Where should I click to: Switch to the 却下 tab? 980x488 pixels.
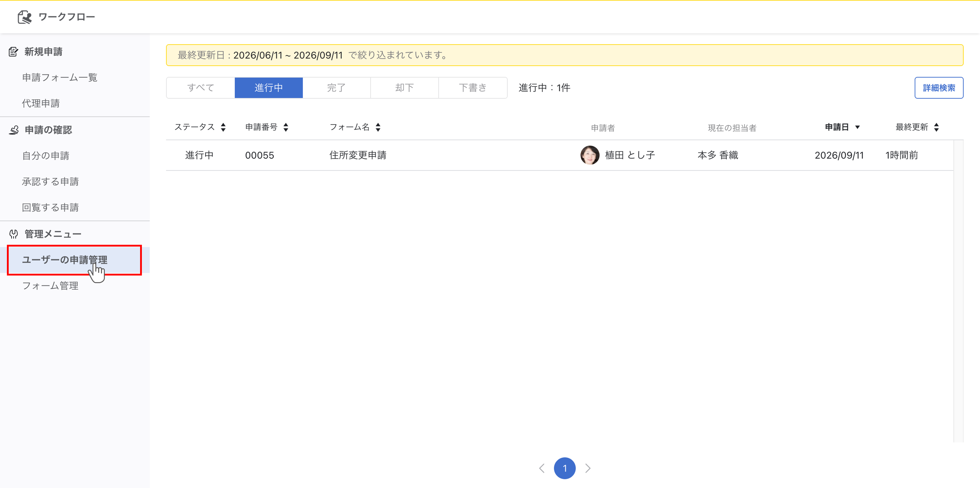(x=404, y=88)
